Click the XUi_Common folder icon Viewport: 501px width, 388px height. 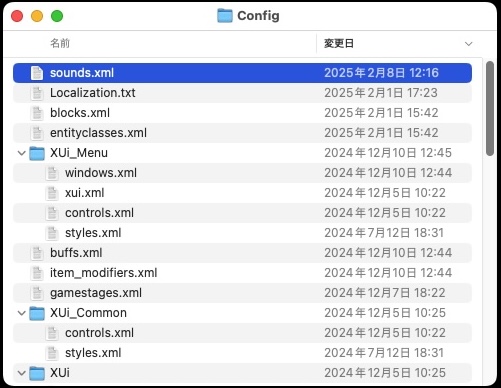point(37,313)
